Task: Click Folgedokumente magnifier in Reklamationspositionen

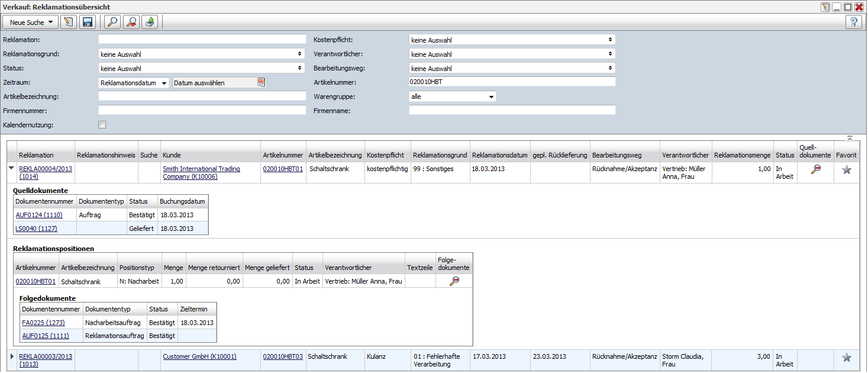Action: tap(454, 282)
